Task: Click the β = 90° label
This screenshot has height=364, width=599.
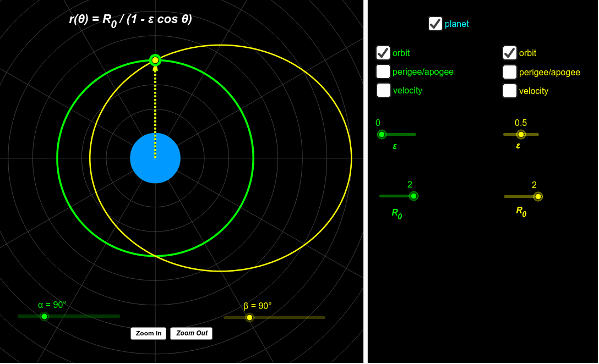Action: 258,306
